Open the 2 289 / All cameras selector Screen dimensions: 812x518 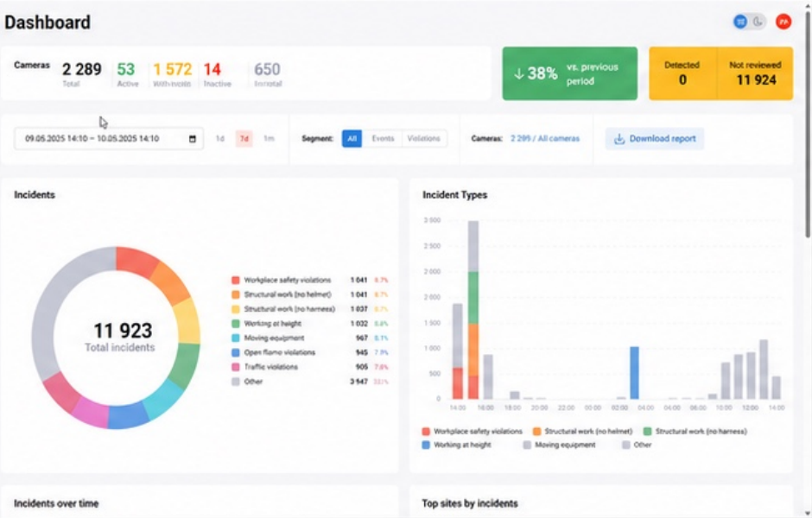point(545,139)
